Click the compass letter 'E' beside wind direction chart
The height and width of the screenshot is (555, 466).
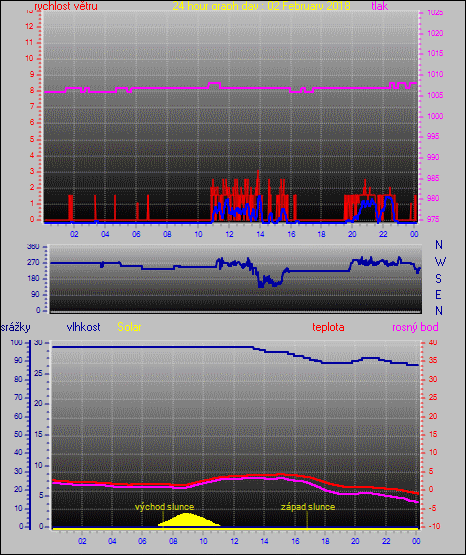pos(438,294)
